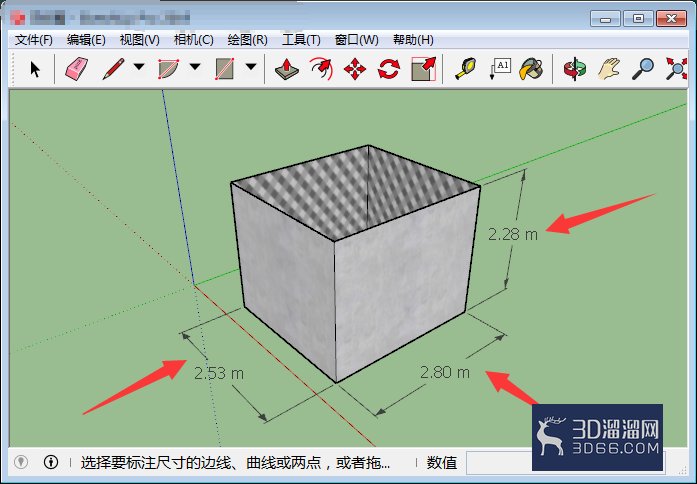
Task: Select the Move tool
Action: tap(355, 69)
